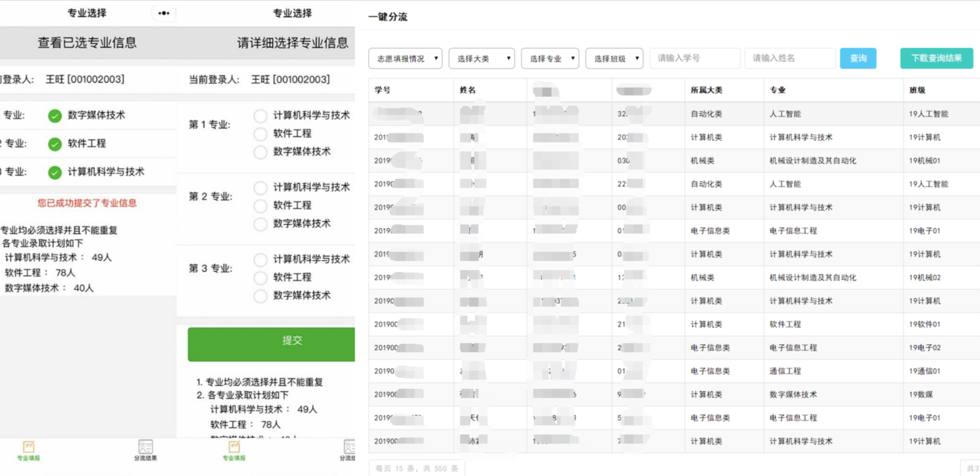The height and width of the screenshot is (476, 980).
Task: Focus the 请输入学号 input field
Action: pos(695,58)
